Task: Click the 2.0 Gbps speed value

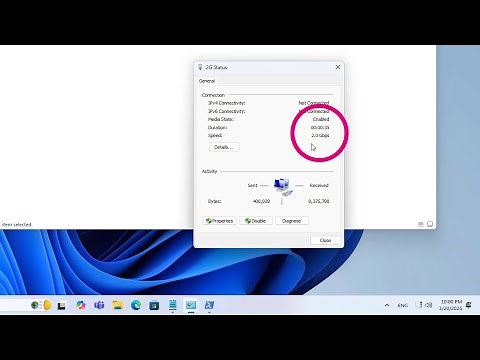Action: tap(320, 135)
